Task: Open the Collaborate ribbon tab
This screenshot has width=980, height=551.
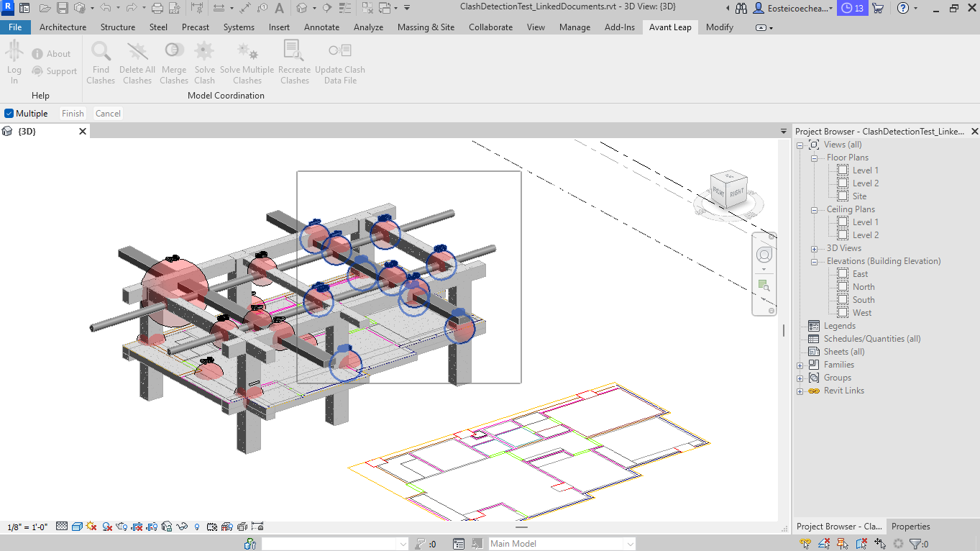Action: (490, 27)
